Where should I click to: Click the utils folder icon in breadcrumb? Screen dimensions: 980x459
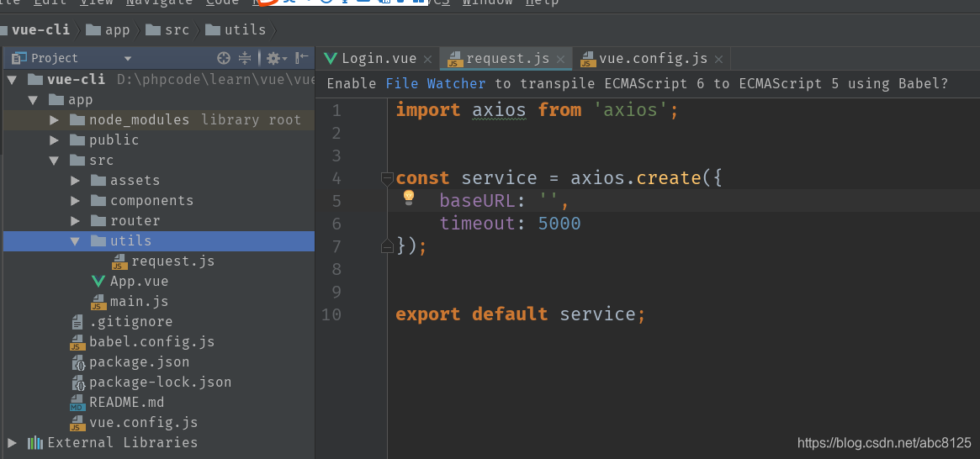tap(213, 30)
